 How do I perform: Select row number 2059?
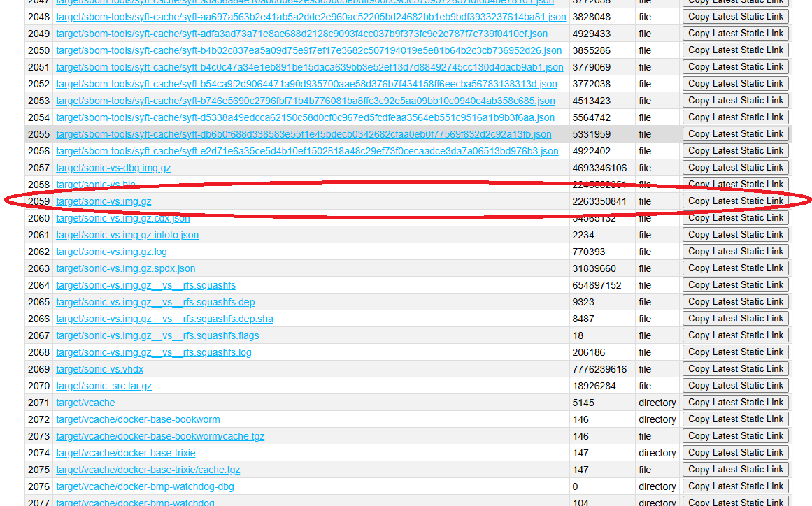(39, 201)
